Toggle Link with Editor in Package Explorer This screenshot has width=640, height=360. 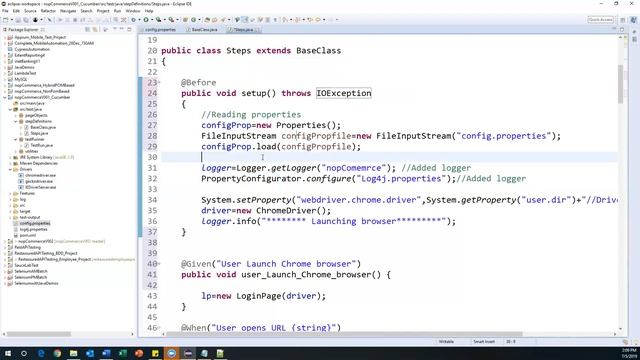tap(95, 30)
